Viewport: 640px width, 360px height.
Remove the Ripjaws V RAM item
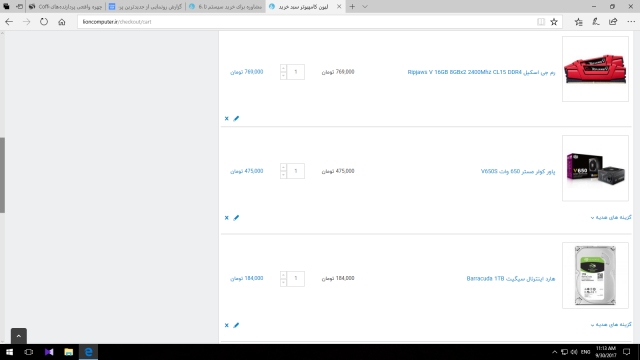point(227,119)
